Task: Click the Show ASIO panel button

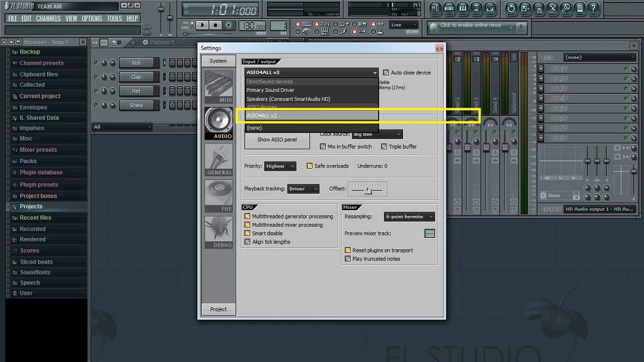Action: point(277,140)
